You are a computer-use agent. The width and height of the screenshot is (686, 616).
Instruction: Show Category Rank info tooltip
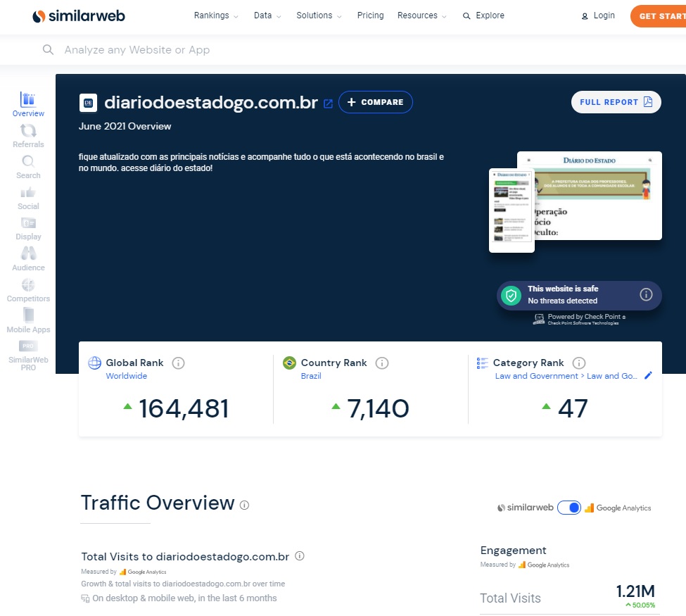579,363
